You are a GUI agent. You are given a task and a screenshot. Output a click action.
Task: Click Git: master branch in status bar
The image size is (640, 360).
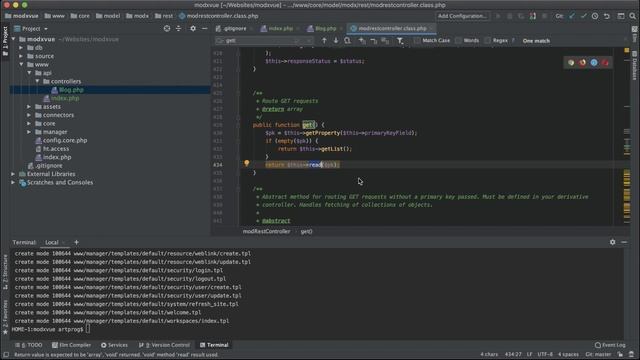(x=598, y=354)
